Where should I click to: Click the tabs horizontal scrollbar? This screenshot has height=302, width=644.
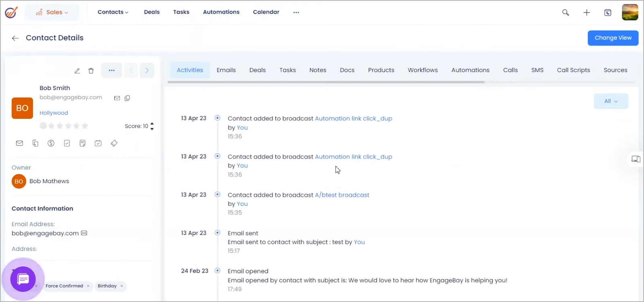(x=326, y=82)
